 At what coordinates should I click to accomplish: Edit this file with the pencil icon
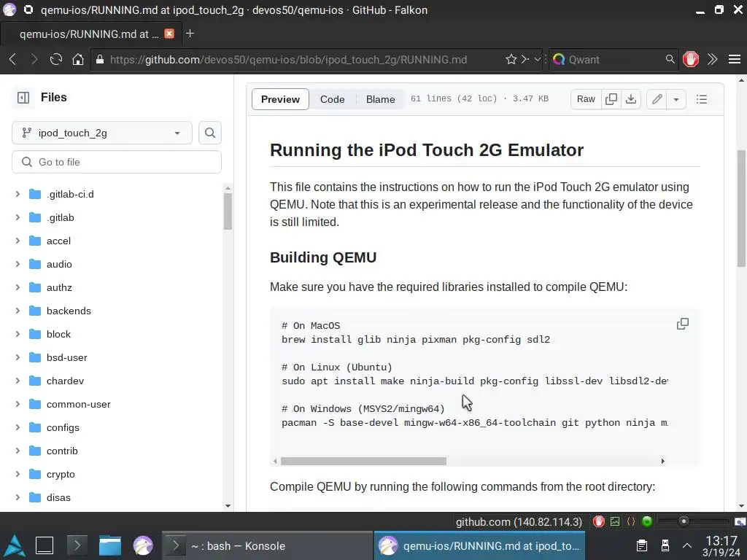[x=657, y=99]
